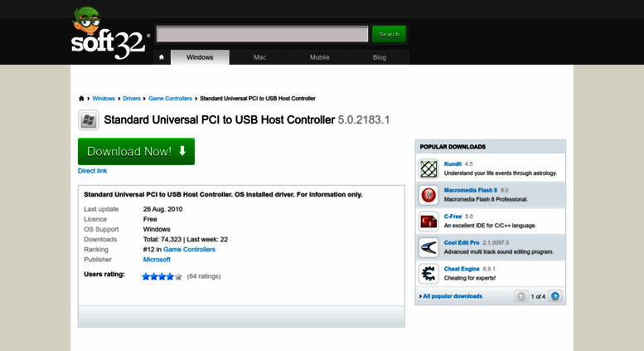The height and width of the screenshot is (351, 644).
Task: Click the version number 5.0.2183.1
Action: click(364, 119)
